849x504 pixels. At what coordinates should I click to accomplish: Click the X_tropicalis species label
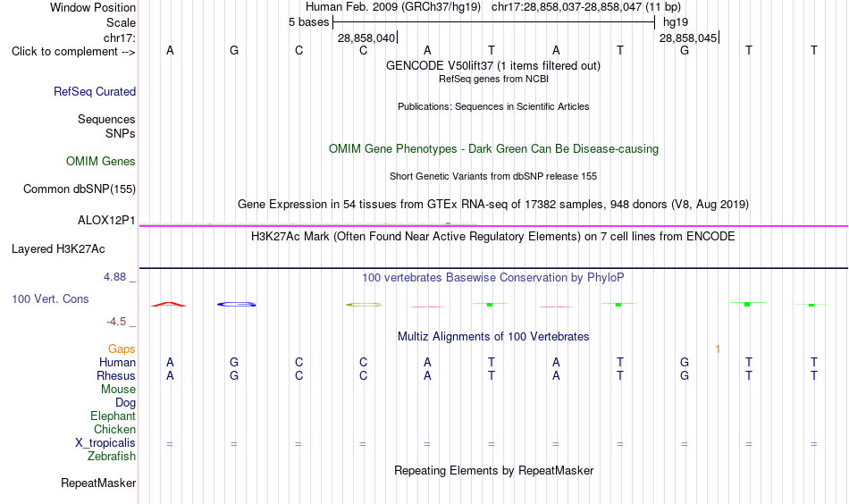click(x=105, y=443)
